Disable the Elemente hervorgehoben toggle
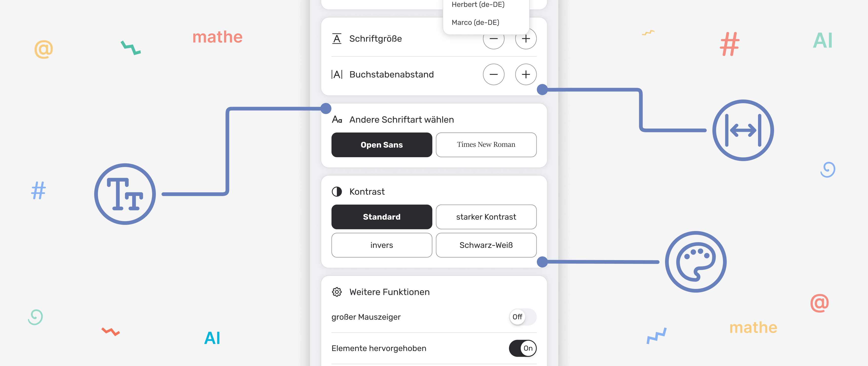Screen dimensions: 868x366 [523, 349]
